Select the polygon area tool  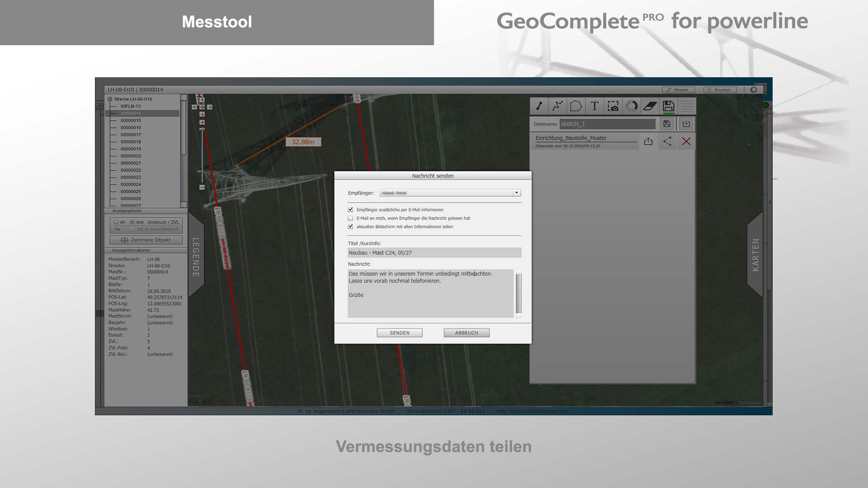(x=576, y=106)
